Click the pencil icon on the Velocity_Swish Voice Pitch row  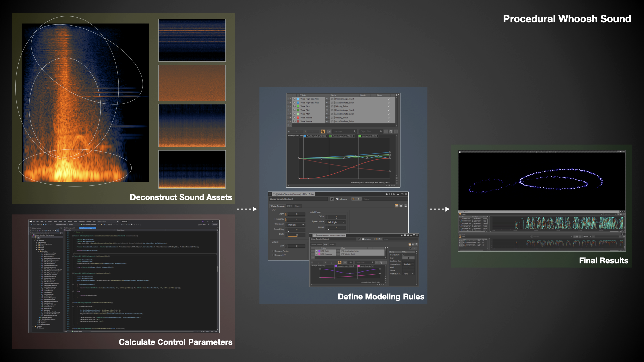click(389, 106)
